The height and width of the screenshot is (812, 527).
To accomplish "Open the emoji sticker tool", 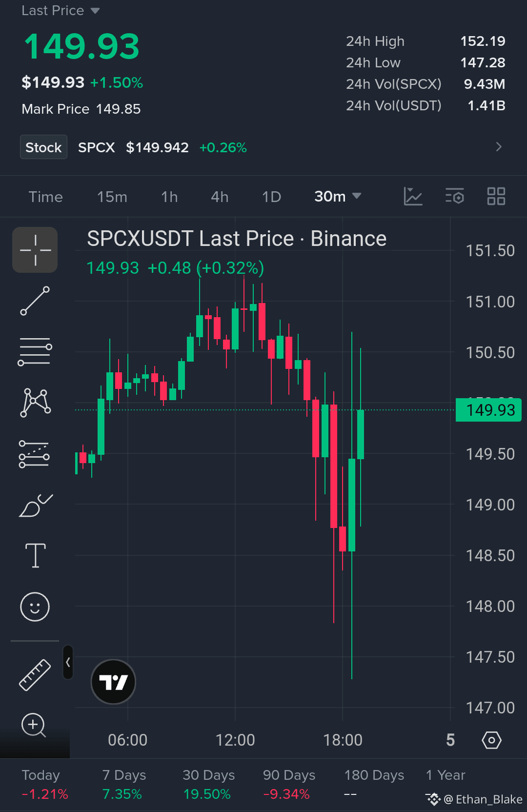I will pos(35,607).
